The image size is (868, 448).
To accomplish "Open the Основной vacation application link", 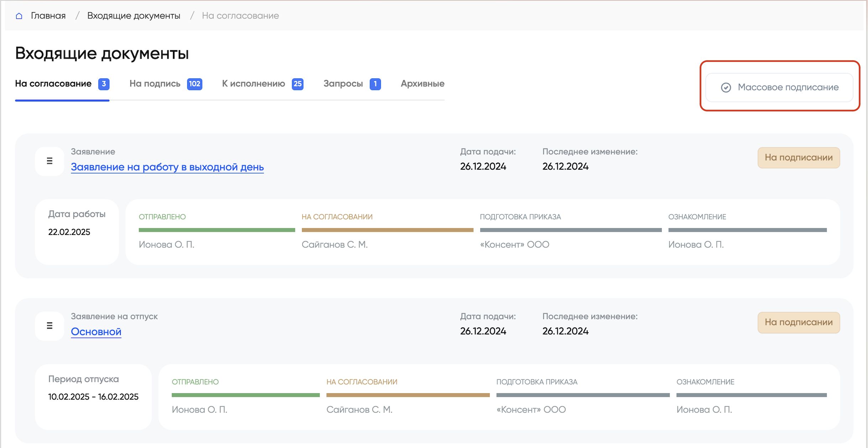I will click(96, 332).
